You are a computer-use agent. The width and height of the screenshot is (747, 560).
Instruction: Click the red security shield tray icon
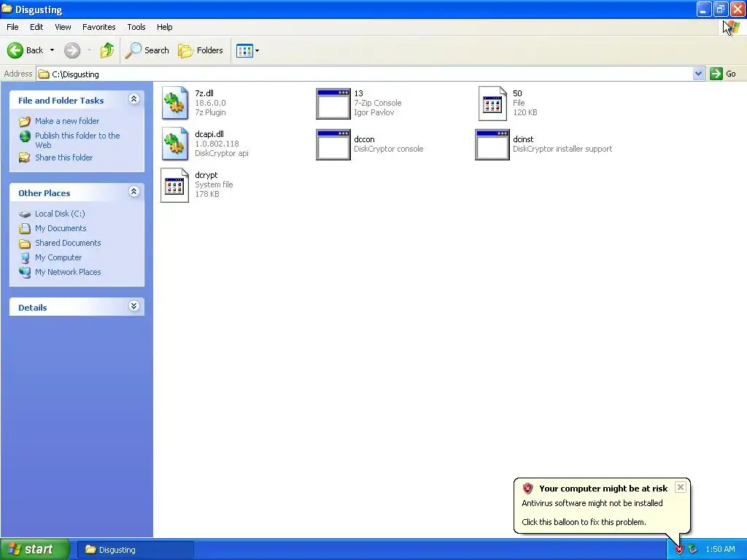point(679,549)
